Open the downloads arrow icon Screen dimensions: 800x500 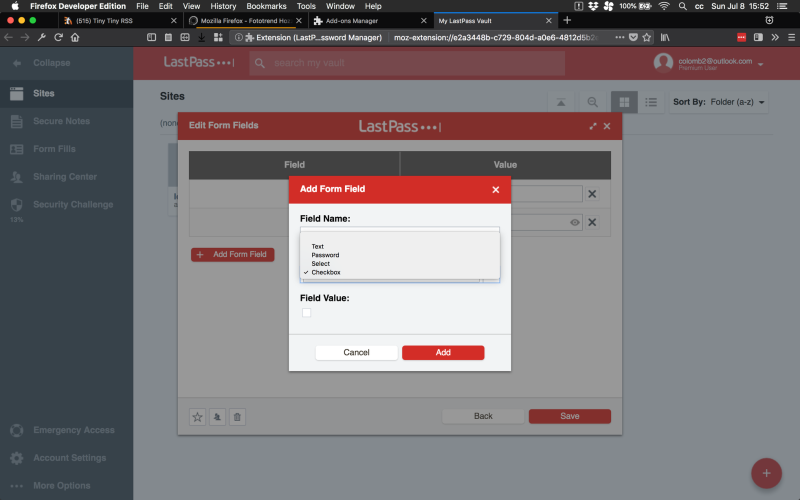[202, 37]
